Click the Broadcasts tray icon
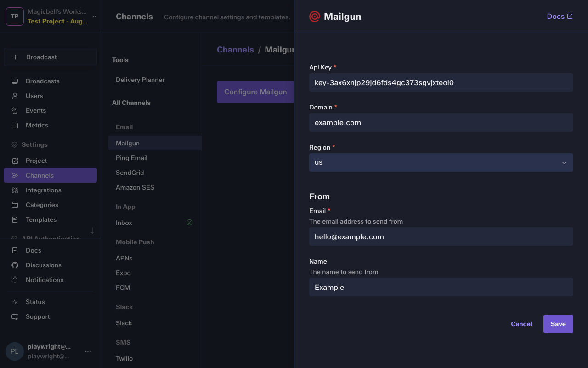 (15, 81)
